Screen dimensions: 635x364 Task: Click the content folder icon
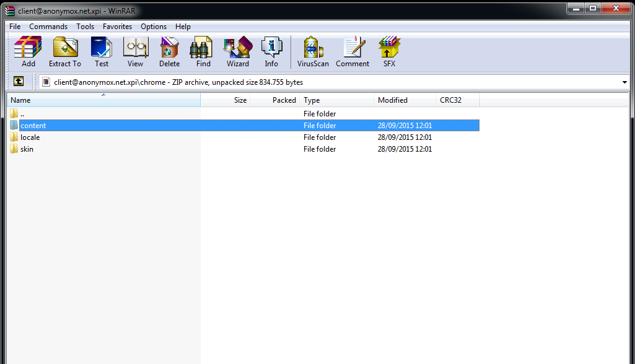14,125
